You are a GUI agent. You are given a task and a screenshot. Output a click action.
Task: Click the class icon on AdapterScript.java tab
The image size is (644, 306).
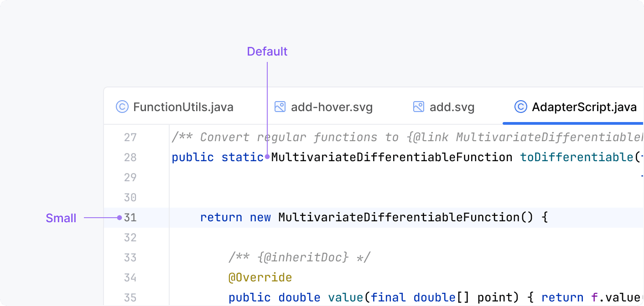pyautogui.click(x=520, y=107)
